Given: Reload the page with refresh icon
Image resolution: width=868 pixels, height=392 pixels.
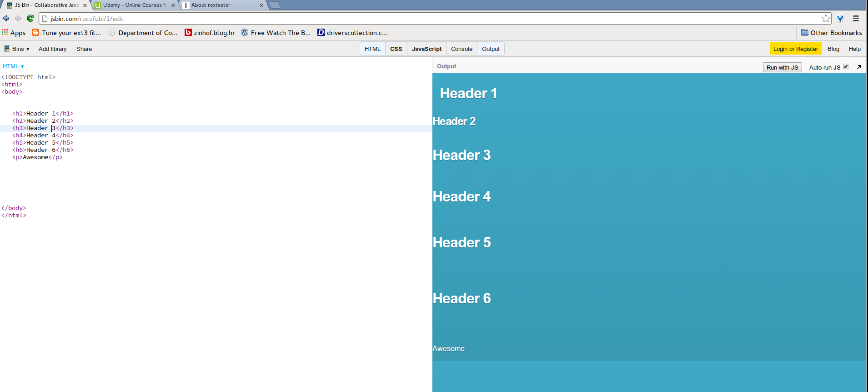Looking at the screenshot, I should (x=30, y=18).
